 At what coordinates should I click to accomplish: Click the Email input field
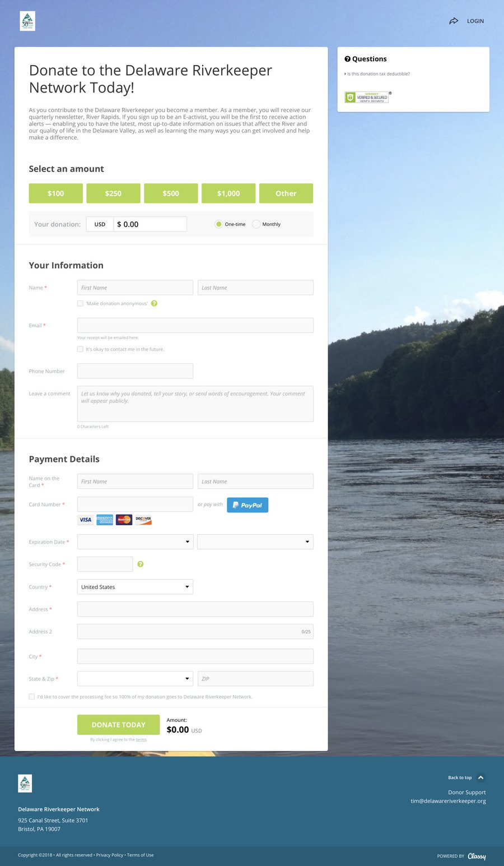pos(195,326)
